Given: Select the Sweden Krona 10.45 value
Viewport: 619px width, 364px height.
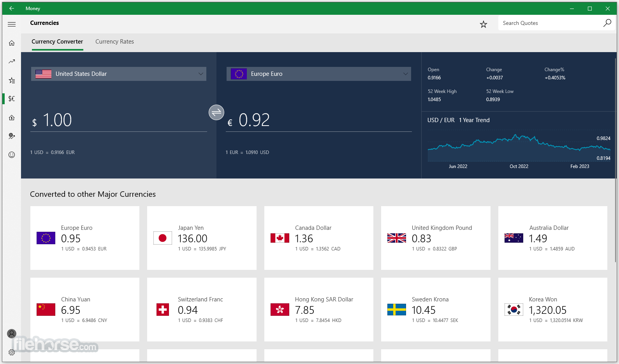Looking at the screenshot, I should [x=424, y=310].
